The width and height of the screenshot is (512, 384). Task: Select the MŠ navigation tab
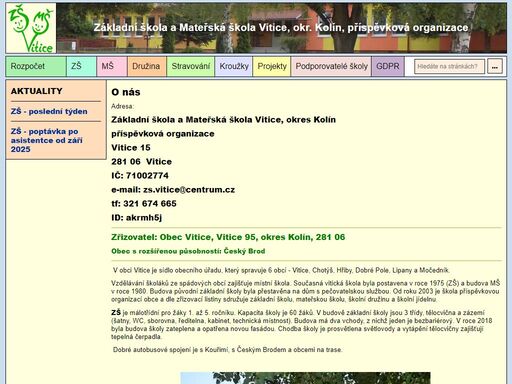point(112,66)
